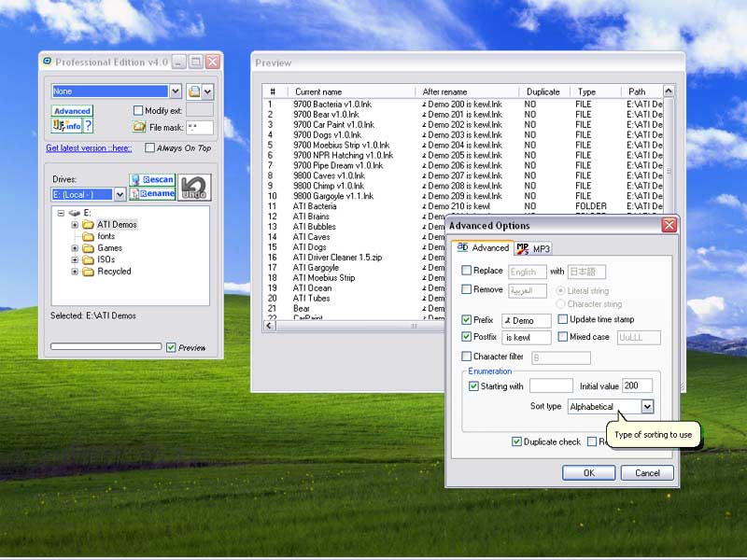Untick the Preview checkbox in main window
The height and width of the screenshot is (560, 747).
coord(171,347)
